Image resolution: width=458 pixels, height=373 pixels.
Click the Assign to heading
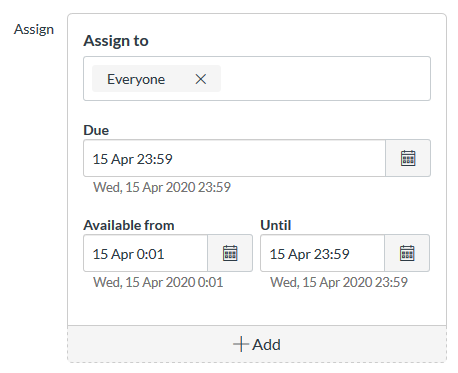[116, 41]
